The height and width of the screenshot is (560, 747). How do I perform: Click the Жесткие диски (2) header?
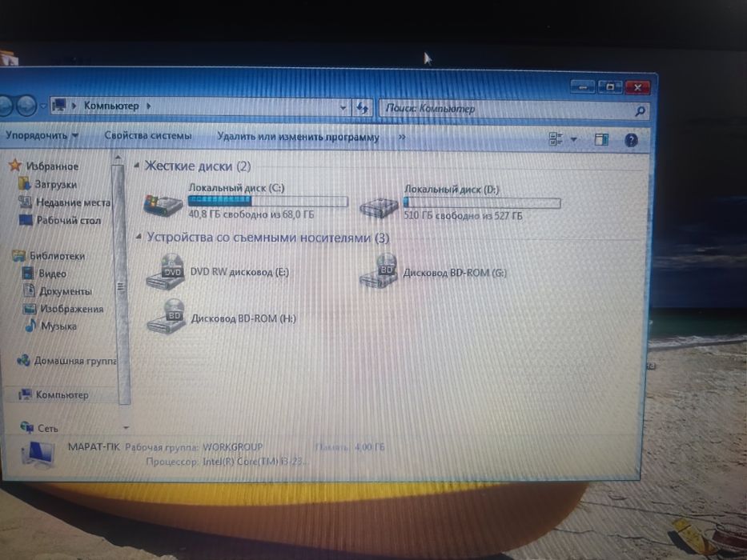click(x=198, y=166)
